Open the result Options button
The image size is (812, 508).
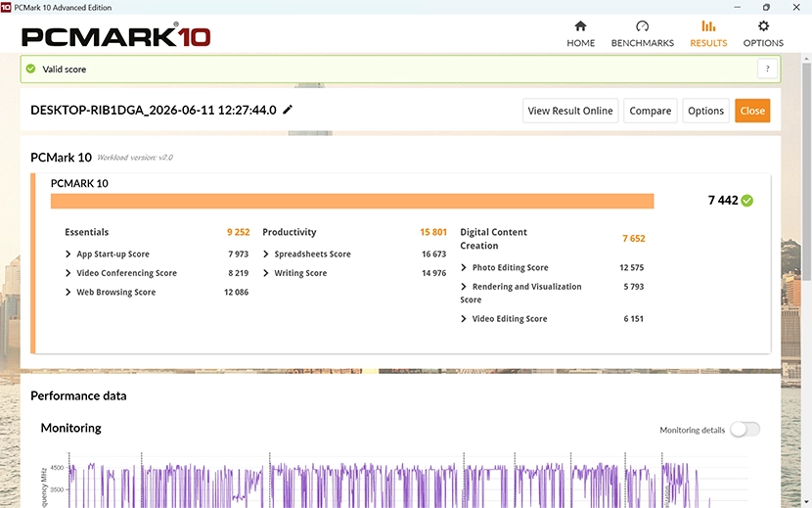pyautogui.click(x=705, y=111)
